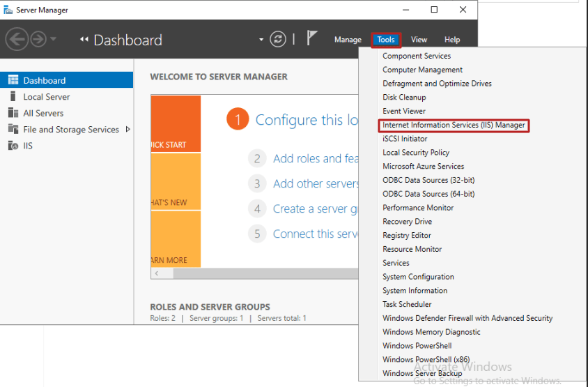Select the Dashboard icon in sidebar

[x=13, y=80]
